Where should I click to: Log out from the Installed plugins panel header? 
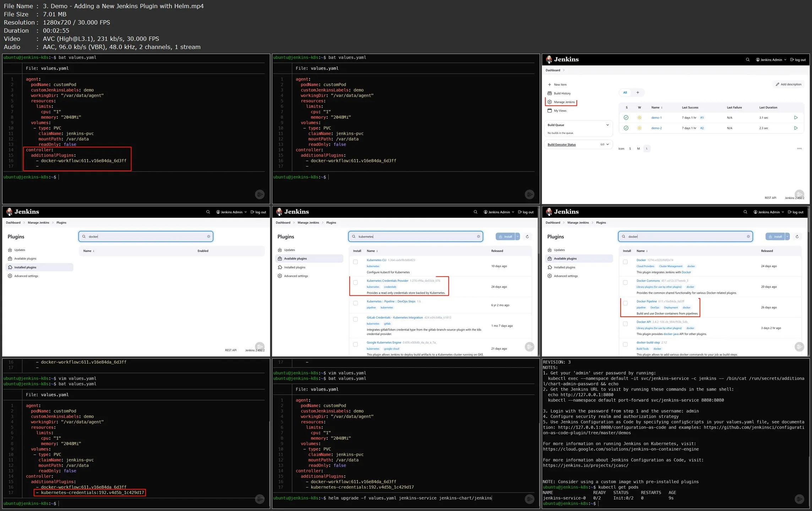tap(258, 212)
